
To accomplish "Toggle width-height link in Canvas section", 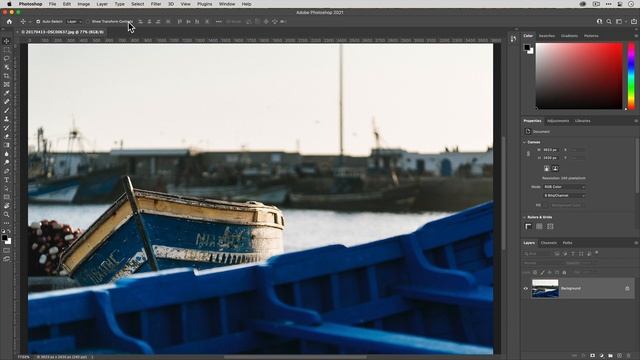I will pyautogui.click(x=528, y=154).
